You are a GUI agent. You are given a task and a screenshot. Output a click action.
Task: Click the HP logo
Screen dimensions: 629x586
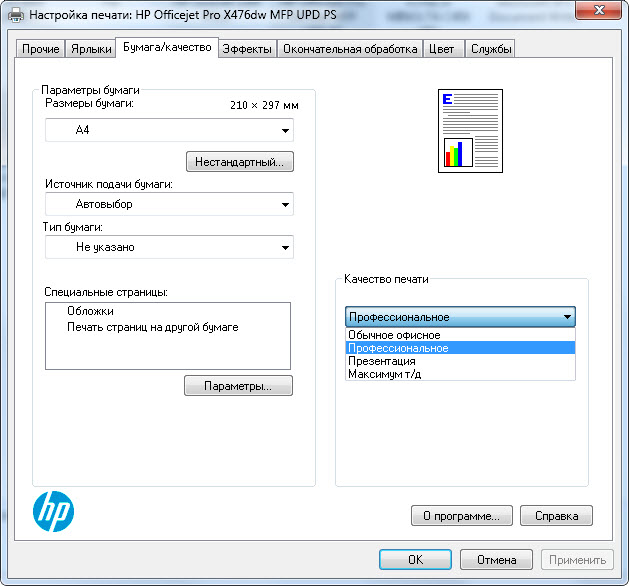[x=53, y=511]
